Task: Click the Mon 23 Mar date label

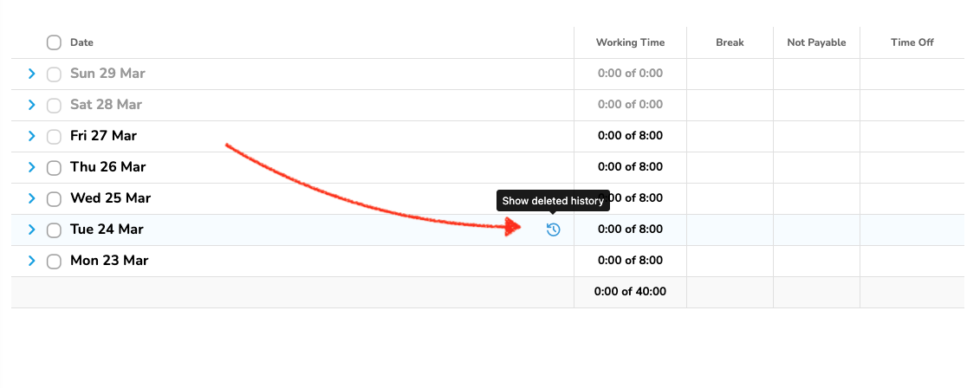Action: coord(109,261)
